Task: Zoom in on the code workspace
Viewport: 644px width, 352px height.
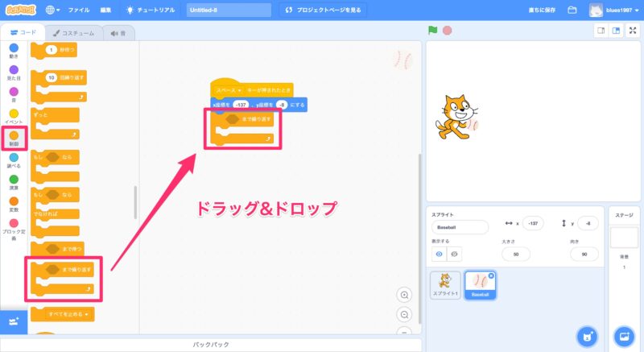Action: (405, 295)
